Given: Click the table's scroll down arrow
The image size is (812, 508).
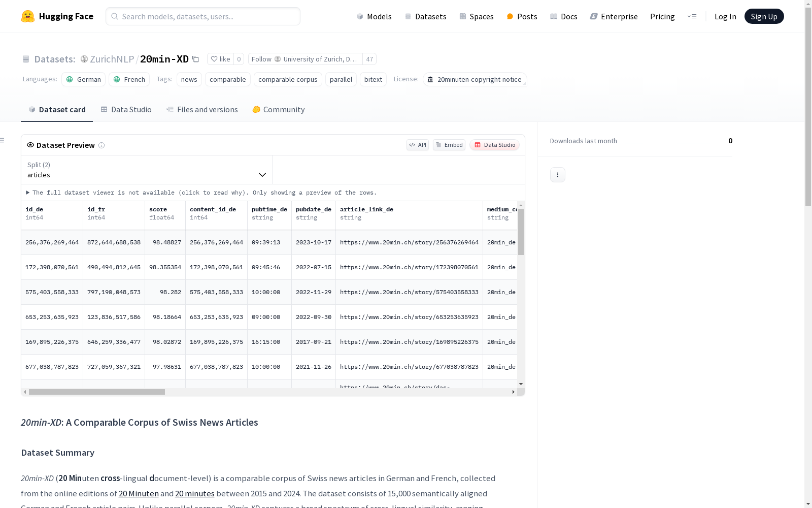Looking at the screenshot, I should [x=521, y=384].
